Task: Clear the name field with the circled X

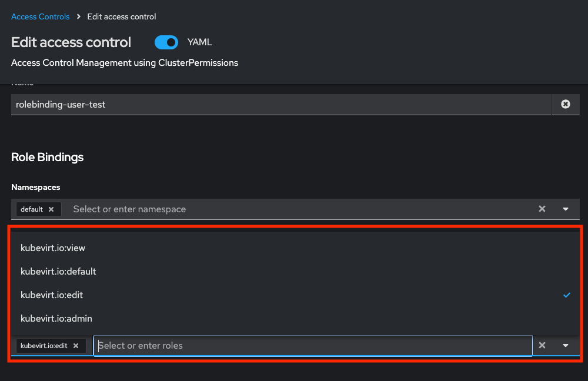Action: 566,104
